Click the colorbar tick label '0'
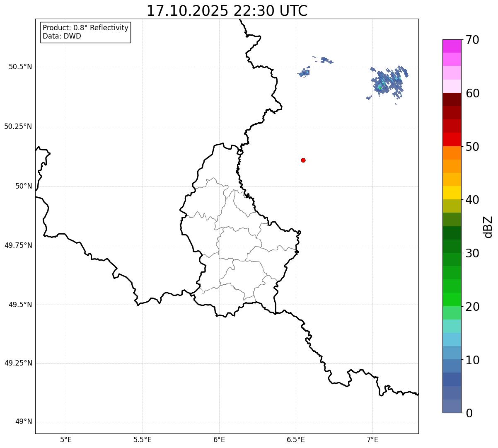The image size is (498, 448). click(469, 413)
